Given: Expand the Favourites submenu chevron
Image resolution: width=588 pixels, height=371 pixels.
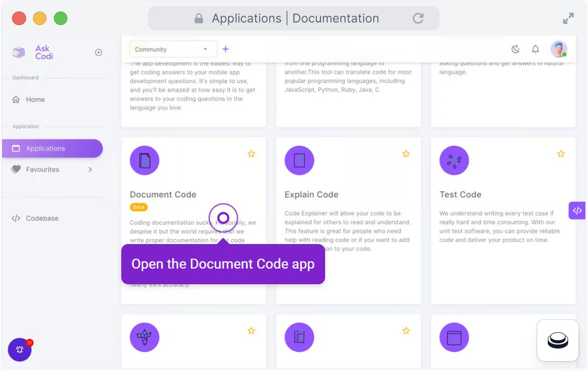Looking at the screenshot, I should (x=90, y=169).
